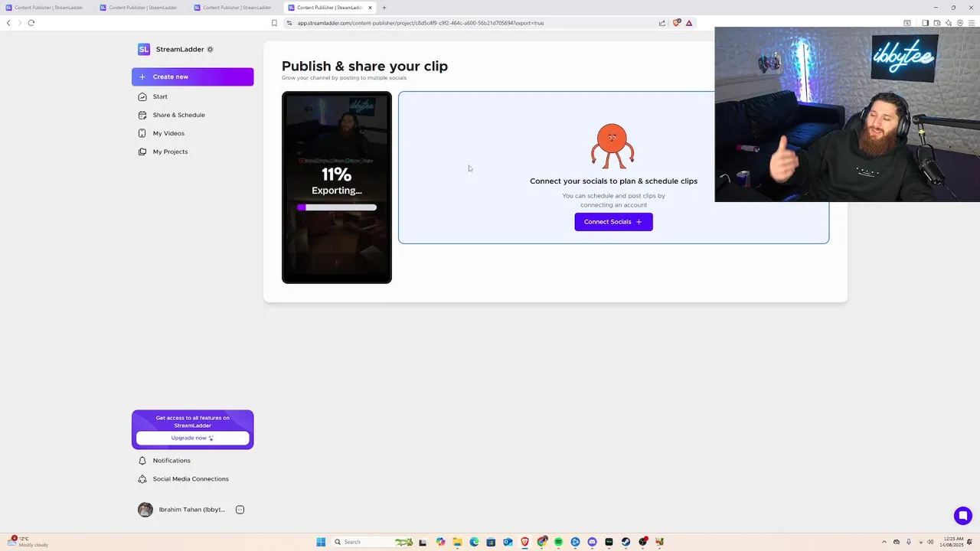Open Spotify from taskbar
This screenshot has height=551, width=980.
click(558, 542)
